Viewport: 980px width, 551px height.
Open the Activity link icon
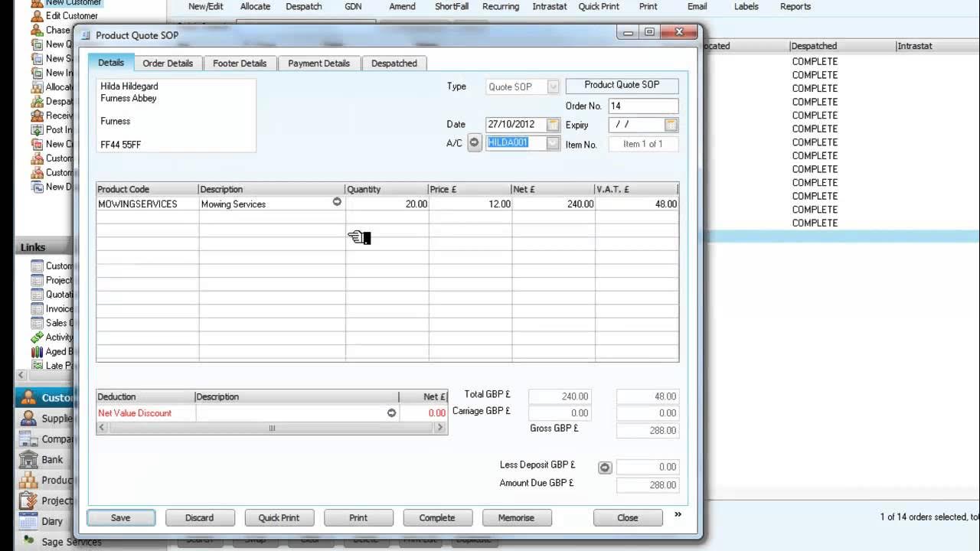(37, 337)
